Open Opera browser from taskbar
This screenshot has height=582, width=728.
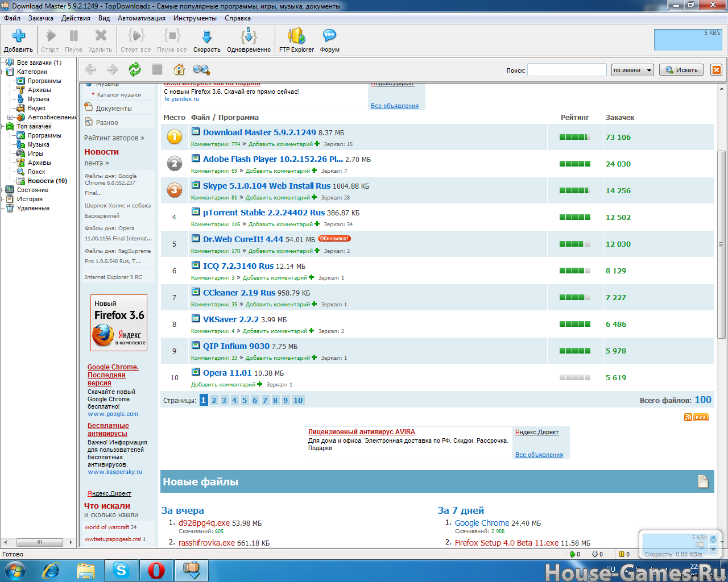156,570
